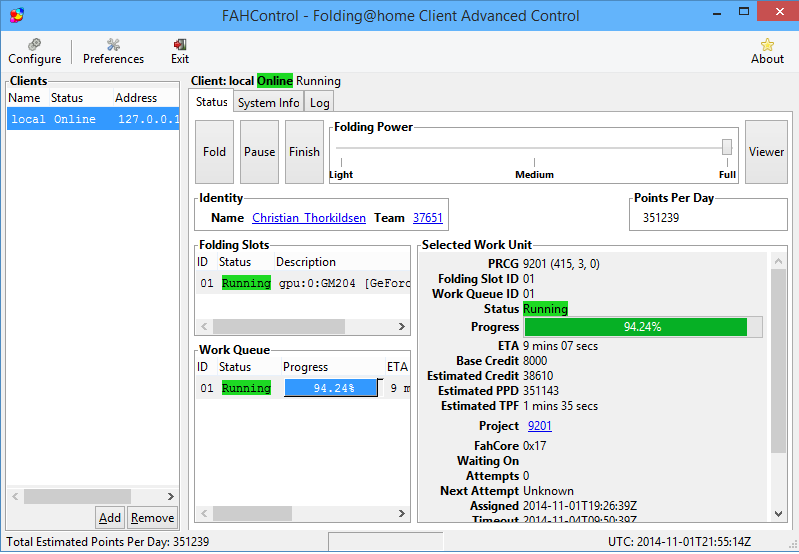Screen dimensions: 799x554
Task: Set Folding Power to Light tick
Action: pos(341,162)
